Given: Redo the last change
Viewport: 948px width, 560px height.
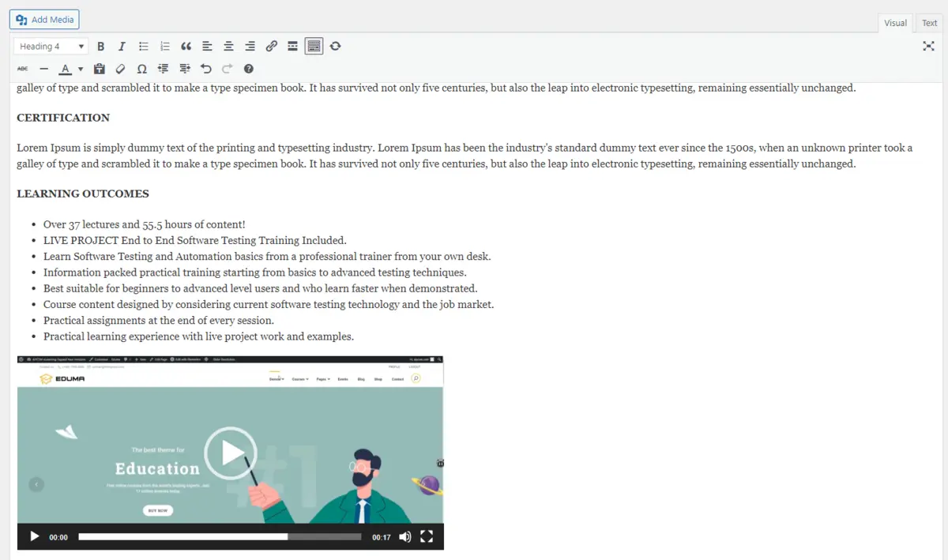Looking at the screenshot, I should [228, 69].
